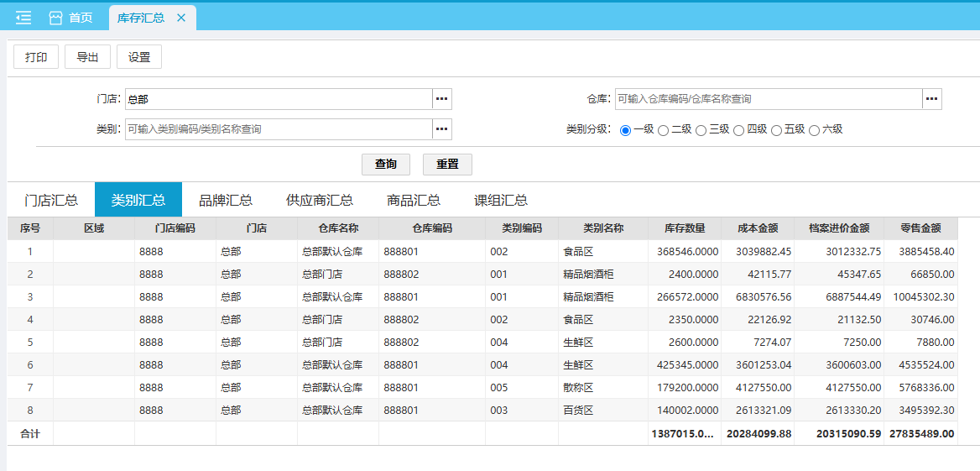Close the 库存汇总 tab
Screen dimensions: 980x471
pos(180,18)
